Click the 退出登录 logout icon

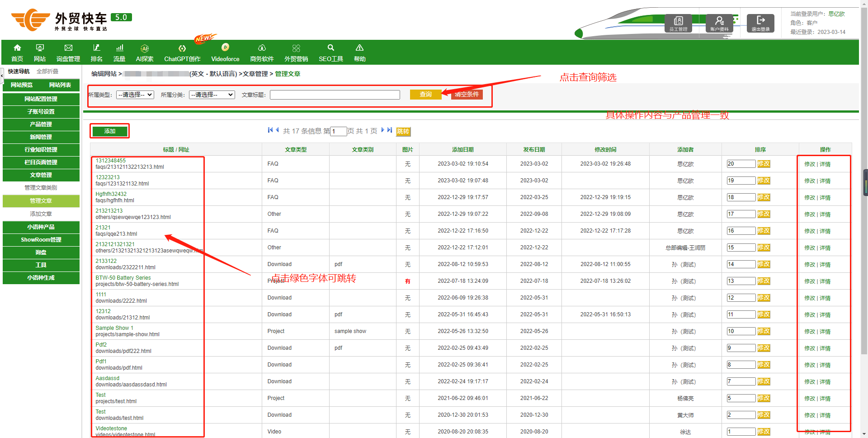(x=760, y=23)
